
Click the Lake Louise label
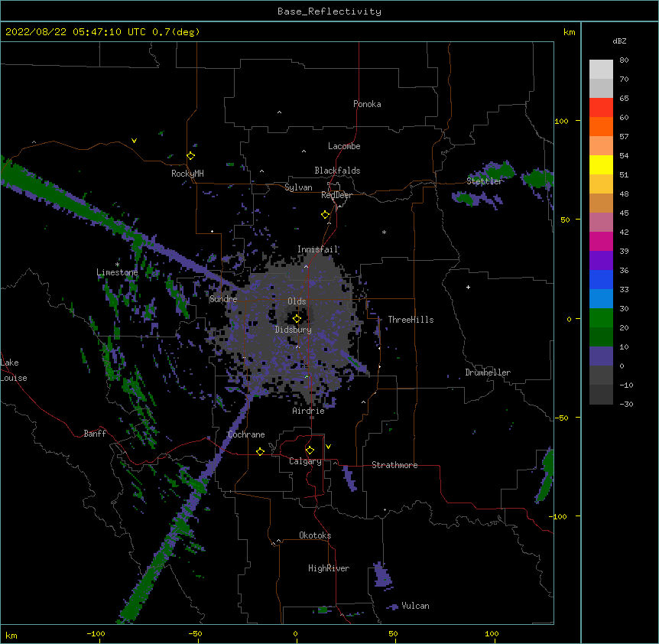(14, 370)
